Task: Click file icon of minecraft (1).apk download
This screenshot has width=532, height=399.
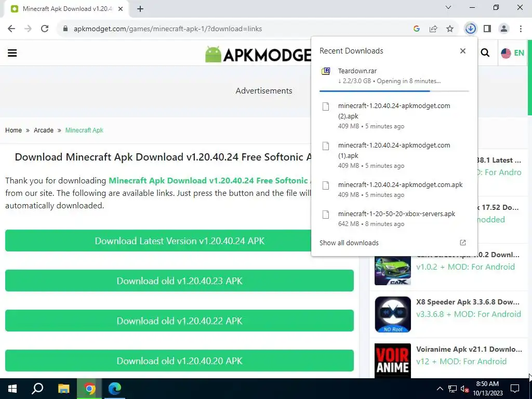Action: [326, 146]
